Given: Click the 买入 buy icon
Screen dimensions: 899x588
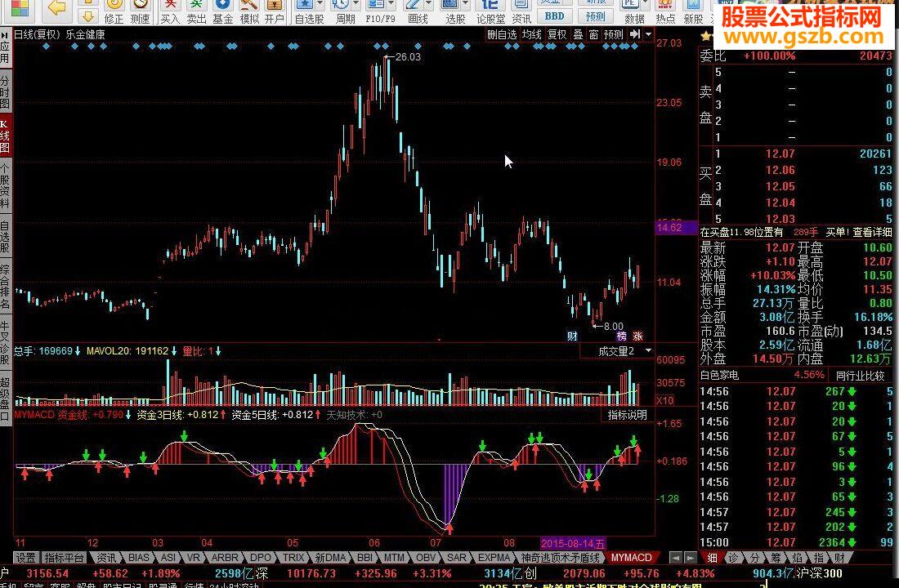Looking at the screenshot, I should click(170, 12).
